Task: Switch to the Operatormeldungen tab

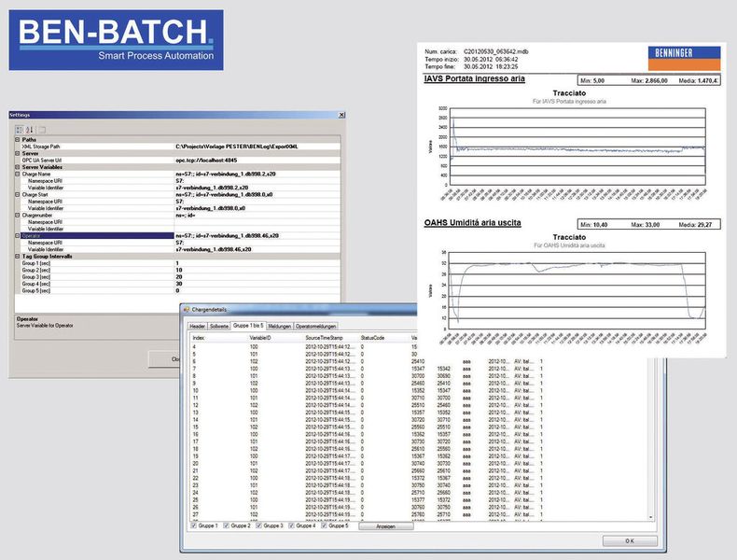Action: [316, 326]
